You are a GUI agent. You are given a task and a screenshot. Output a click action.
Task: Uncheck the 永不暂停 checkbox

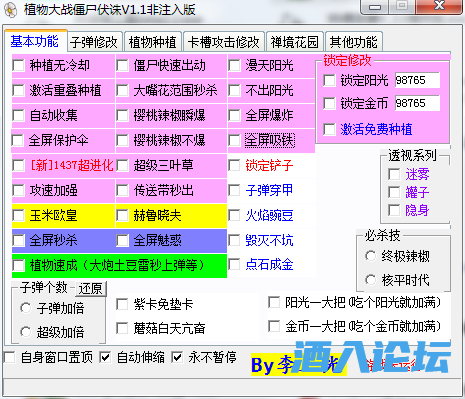[177, 357]
